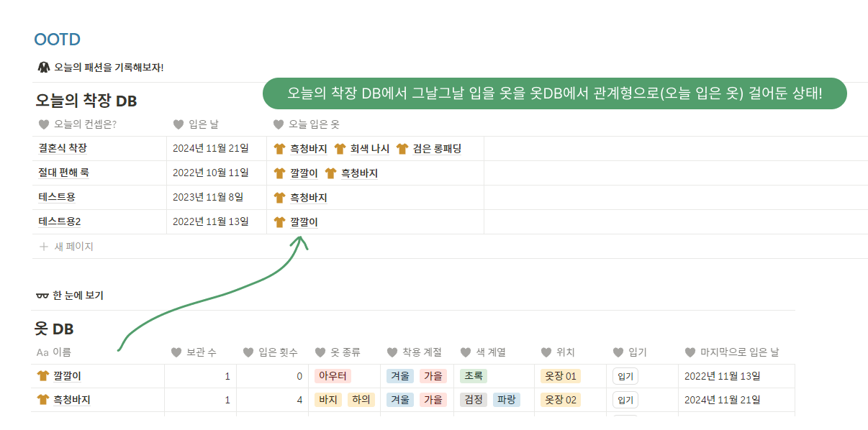Image resolution: width=868 pixels, height=430 pixels.
Task: Click the shirt icon beside 깔깔이 in 옷 DB
Action: [42, 376]
